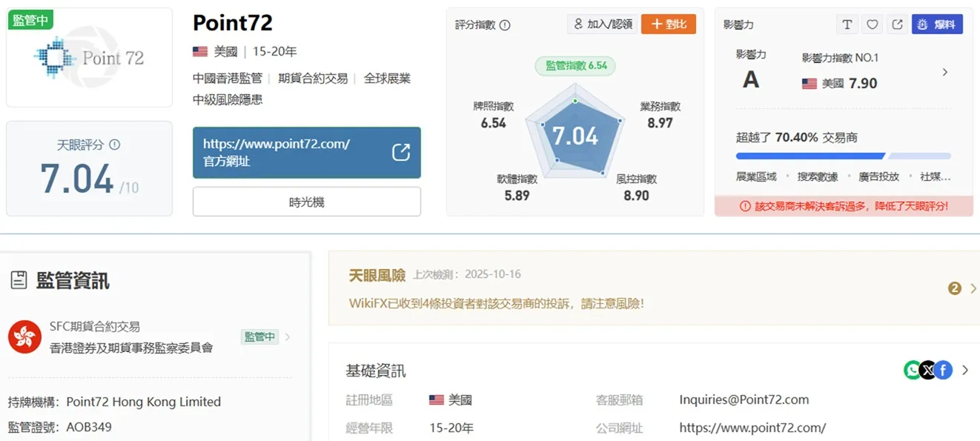Click the Point72 logo thumbnail
Viewport: 980px width, 441px height.
[89, 58]
